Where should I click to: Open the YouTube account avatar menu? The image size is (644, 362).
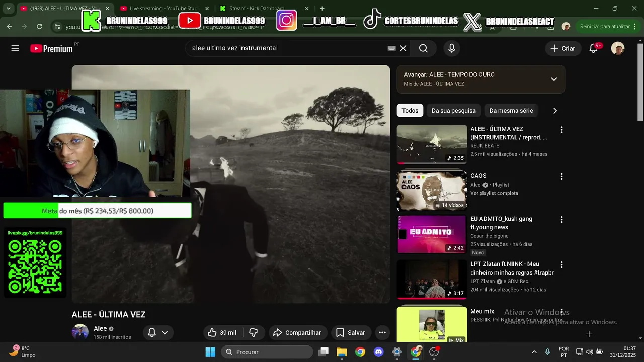tap(618, 48)
